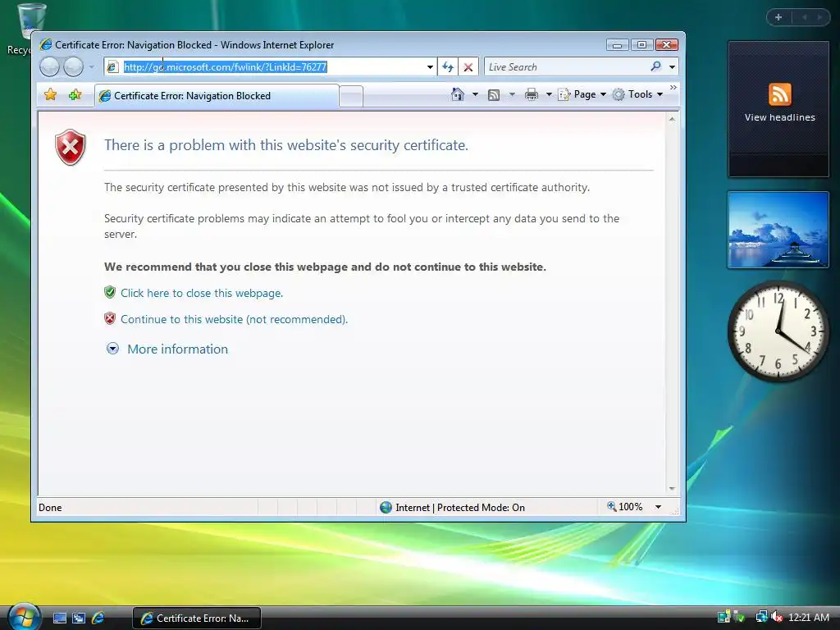Screen dimensions: 840x630
Task: Click the scrollbar up arrow
Action: pos(672,119)
